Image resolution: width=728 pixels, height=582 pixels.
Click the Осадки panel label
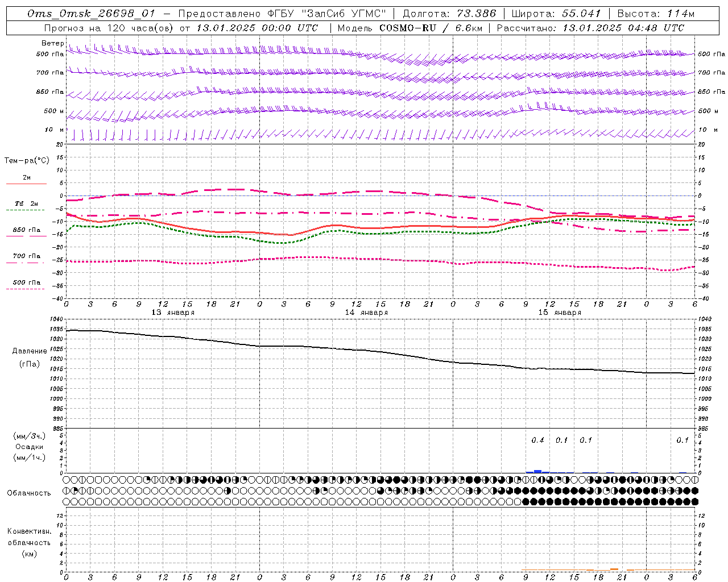(x=29, y=447)
